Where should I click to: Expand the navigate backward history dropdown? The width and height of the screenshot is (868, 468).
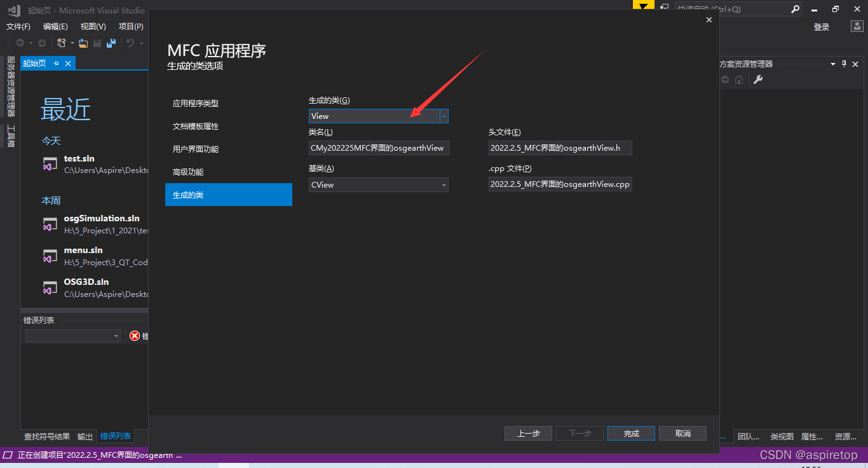tap(31, 43)
